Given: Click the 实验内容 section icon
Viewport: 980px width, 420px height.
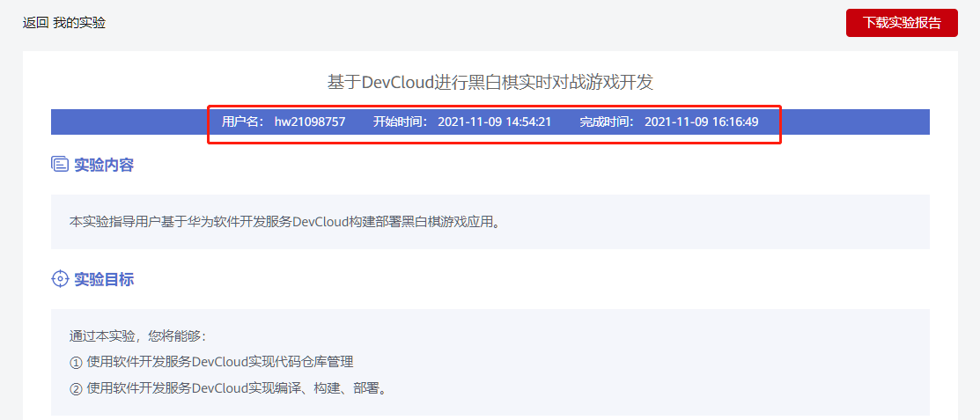Looking at the screenshot, I should tap(59, 165).
